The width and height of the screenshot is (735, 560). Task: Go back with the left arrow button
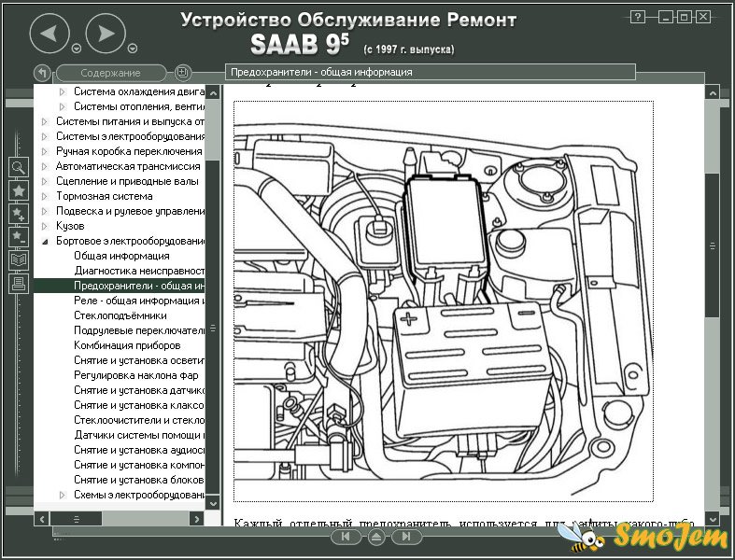[49, 34]
